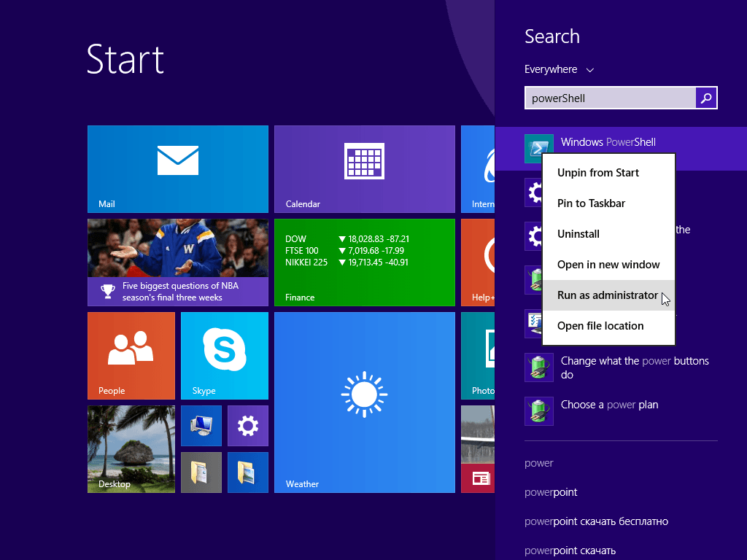Launch Skype from its tile

pyautogui.click(x=224, y=355)
